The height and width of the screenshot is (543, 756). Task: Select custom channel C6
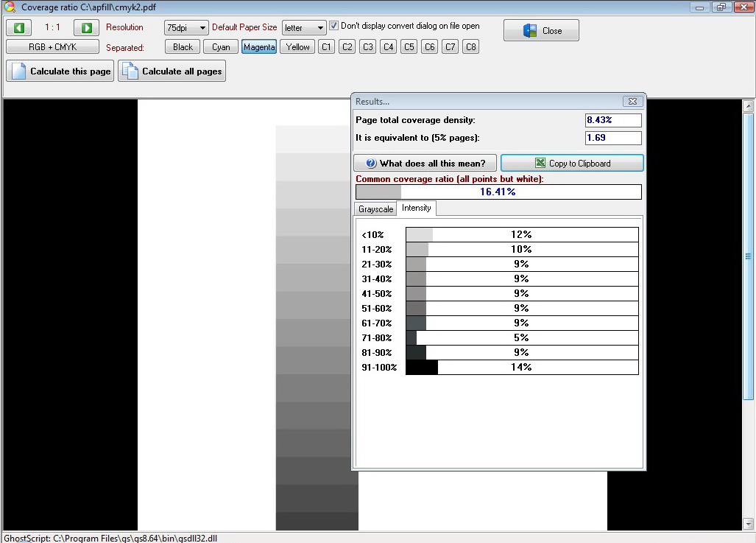(x=430, y=47)
